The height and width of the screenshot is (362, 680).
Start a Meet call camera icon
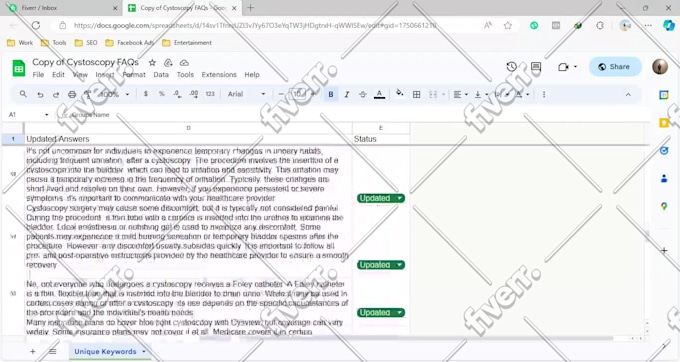[x=563, y=67]
